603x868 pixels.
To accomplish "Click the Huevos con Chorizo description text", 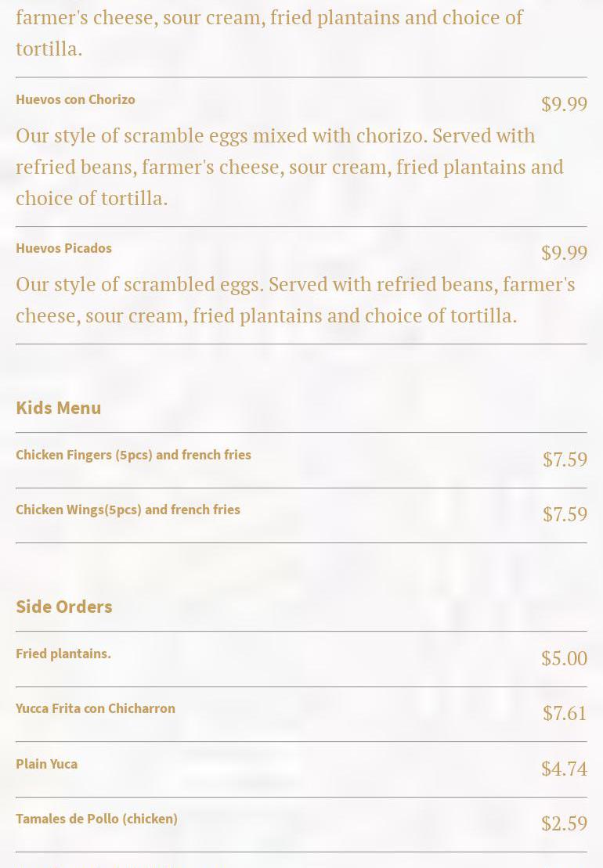I will 290,167.
